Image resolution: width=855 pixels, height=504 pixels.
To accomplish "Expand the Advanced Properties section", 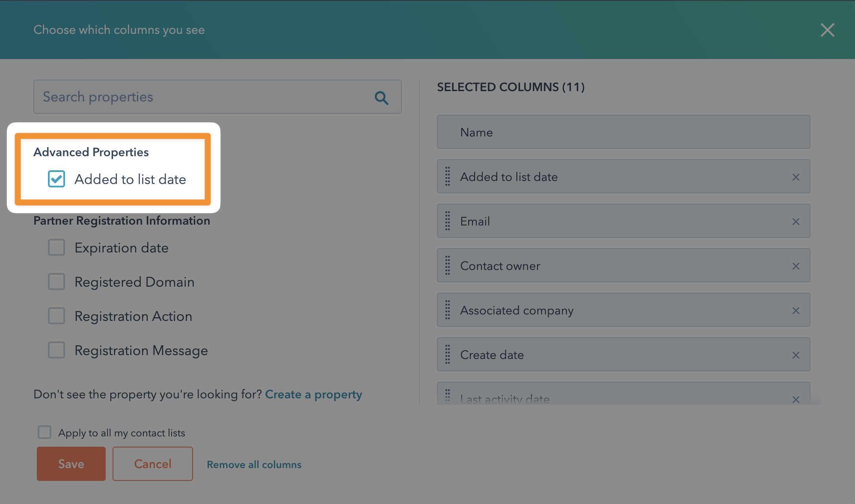I will click(91, 152).
